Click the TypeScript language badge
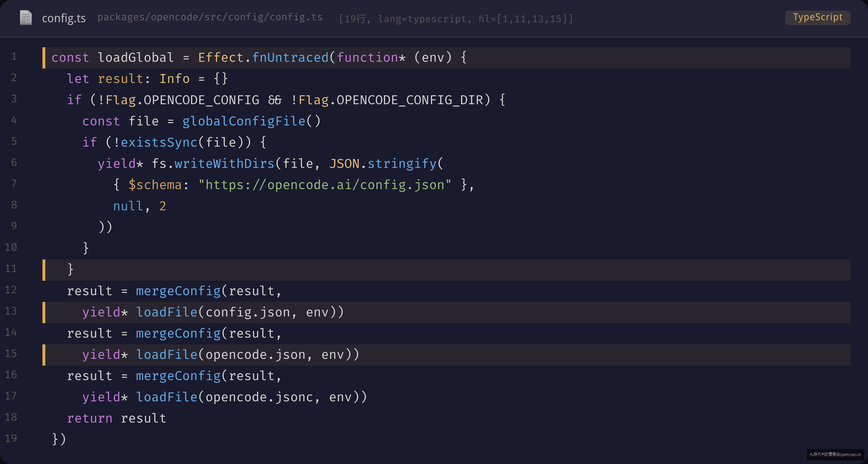This screenshot has width=868, height=464. pos(817,17)
